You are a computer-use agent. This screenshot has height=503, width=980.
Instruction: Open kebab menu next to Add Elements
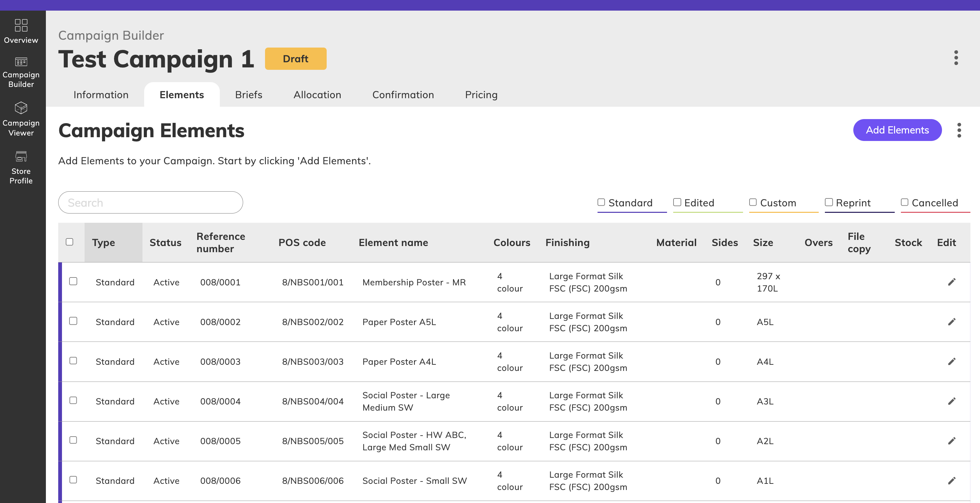[959, 130]
